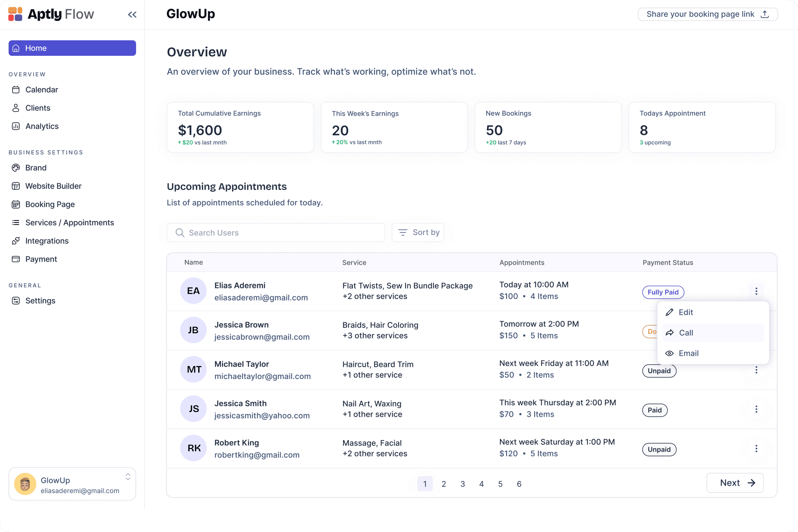
Task: Collapse the sidebar with double-chevron icon
Action: (x=132, y=14)
